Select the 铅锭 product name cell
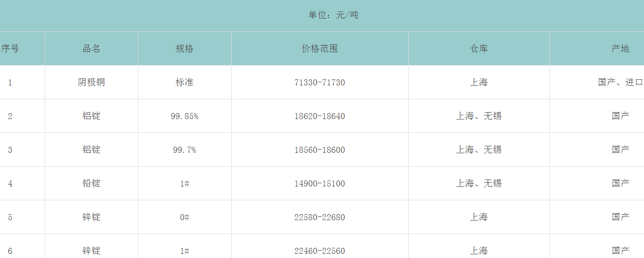The height and width of the screenshot is (258, 644). pos(91,183)
